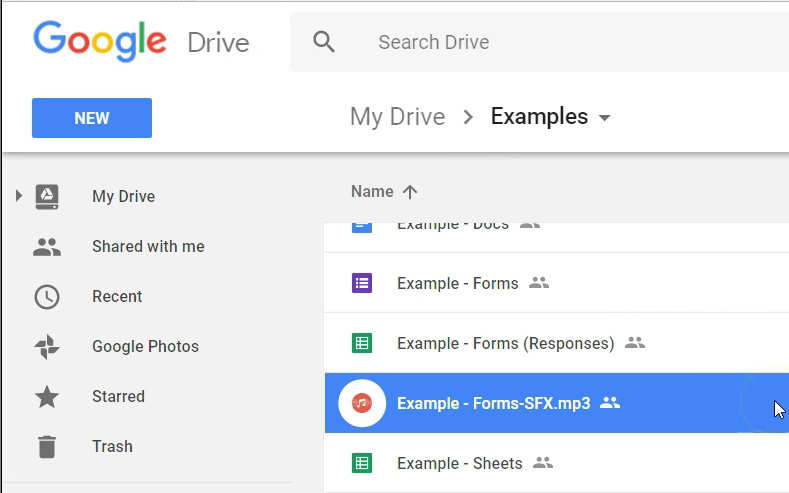Click the shared icon next to Example - Forms
The image size is (789, 493).
(x=539, y=283)
